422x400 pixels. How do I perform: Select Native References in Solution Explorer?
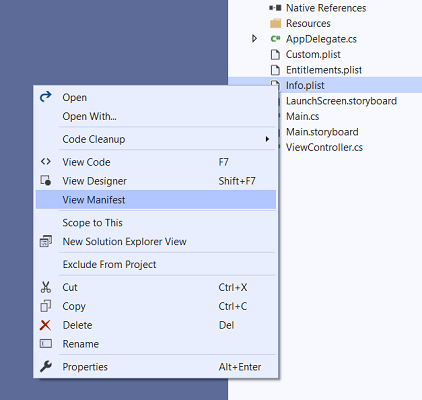tap(326, 8)
